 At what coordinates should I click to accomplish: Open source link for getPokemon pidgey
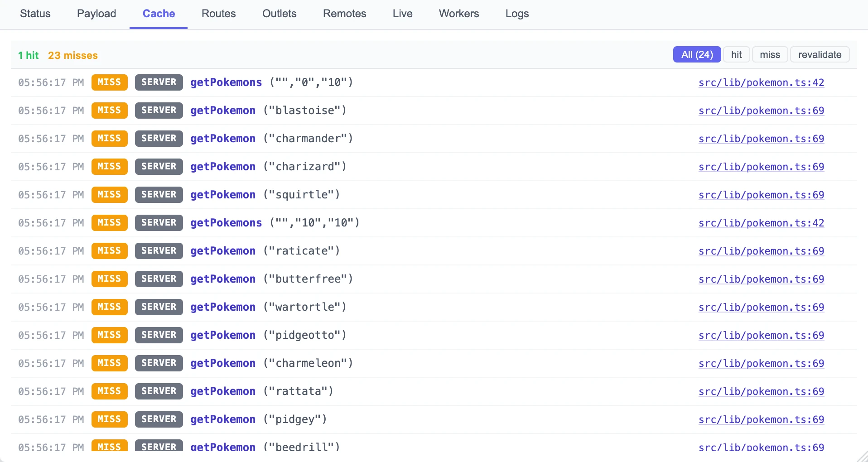(x=761, y=419)
